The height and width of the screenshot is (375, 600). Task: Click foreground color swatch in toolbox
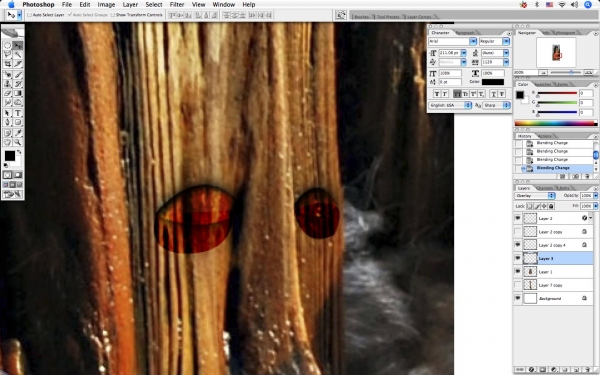coord(10,156)
